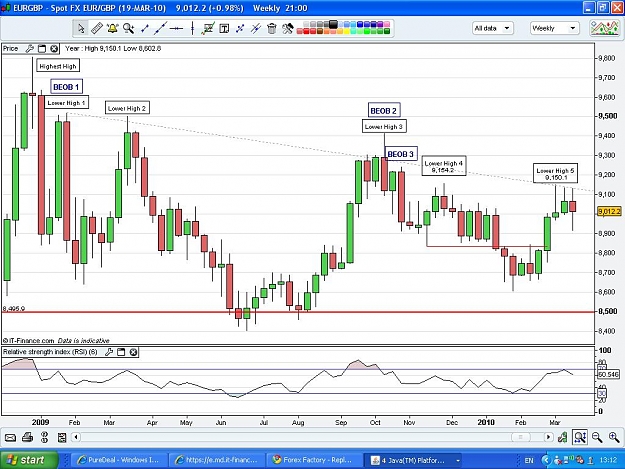Open the Windows start button
This screenshot has height=469, width=625.
point(29,460)
